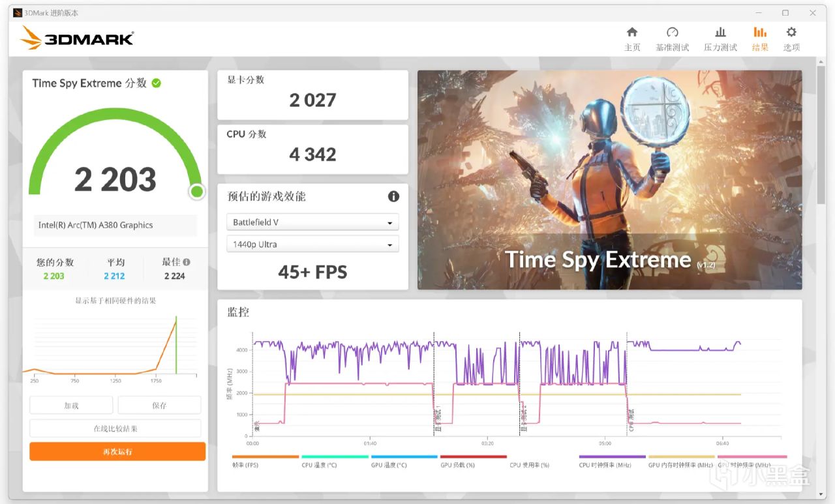This screenshot has height=504, width=835.
Task: Click the info icon beside 预估的游戏效能
Action: pos(393,196)
